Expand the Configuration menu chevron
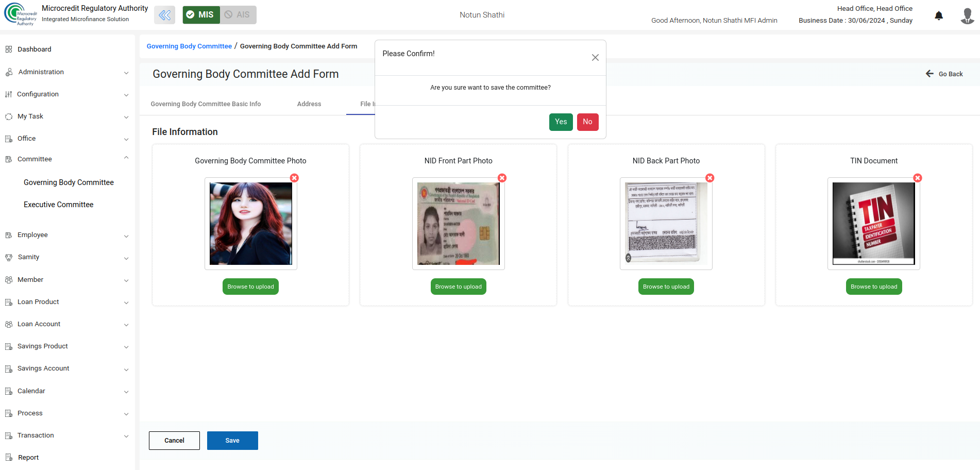Image resolution: width=980 pixels, height=470 pixels. [126, 95]
